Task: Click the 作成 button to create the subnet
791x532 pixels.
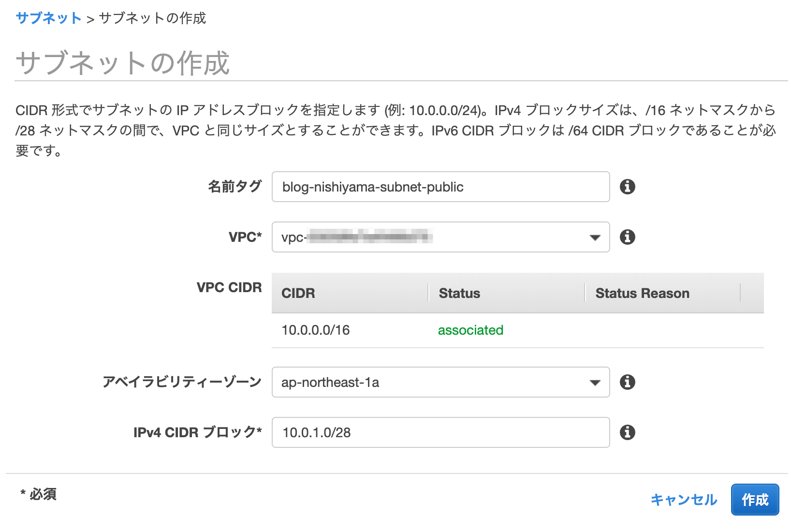Action: point(755,500)
